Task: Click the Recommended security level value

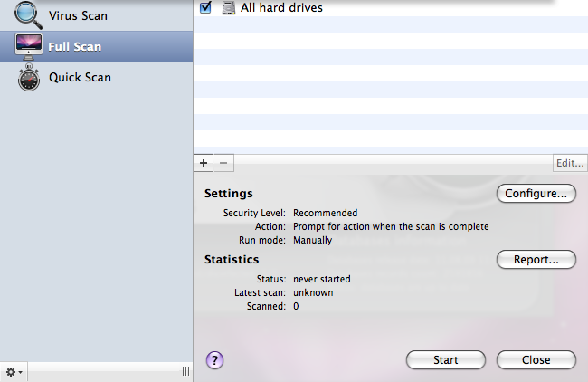Action: tap(325, 213)
